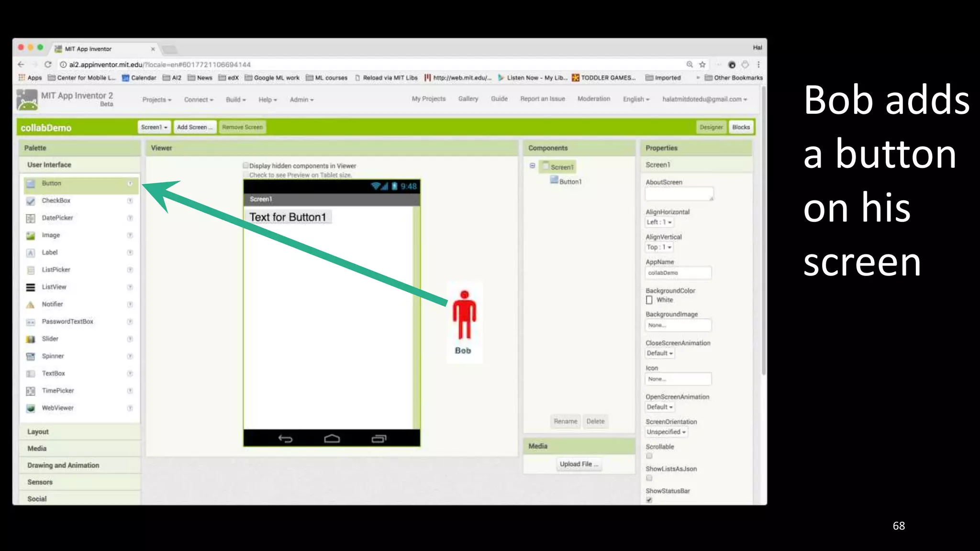Enable Display hidden components in Viewer

246,165
